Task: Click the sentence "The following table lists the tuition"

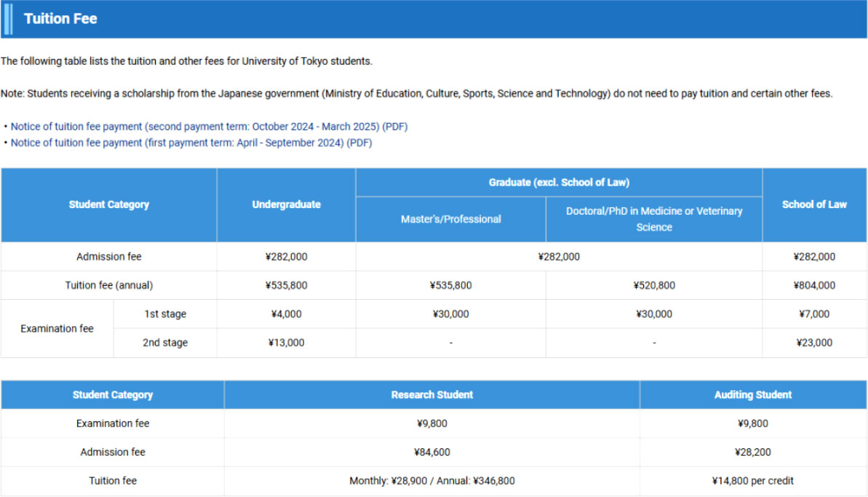Action: point(186,61)
